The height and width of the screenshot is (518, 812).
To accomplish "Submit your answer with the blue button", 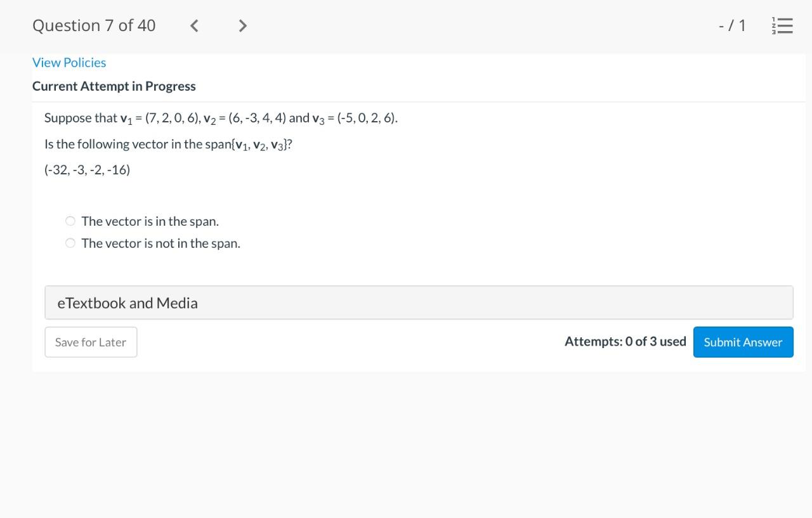I will click(743, 342).
